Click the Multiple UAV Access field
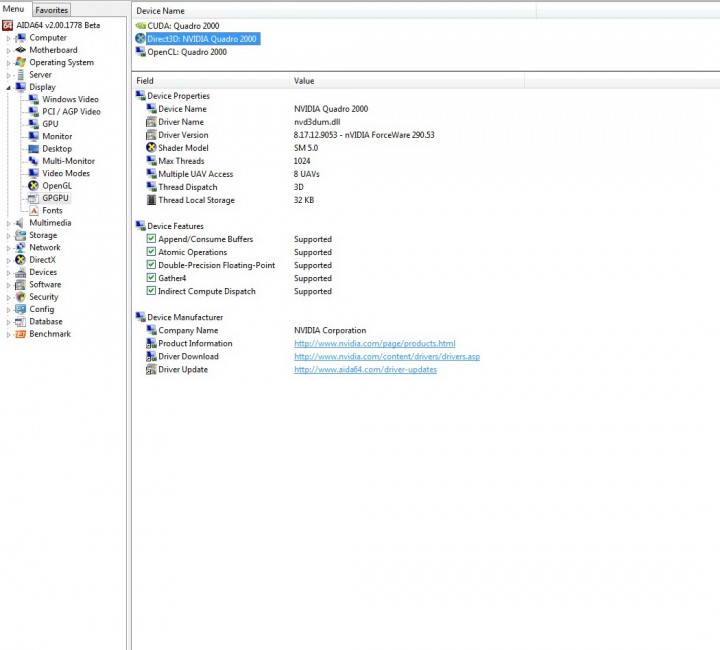This screenshot has width=720, height=650. [196, 174]
